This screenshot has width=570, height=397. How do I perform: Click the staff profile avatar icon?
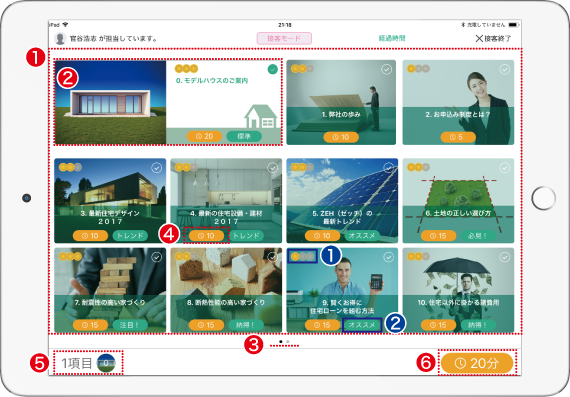(60, 38)
